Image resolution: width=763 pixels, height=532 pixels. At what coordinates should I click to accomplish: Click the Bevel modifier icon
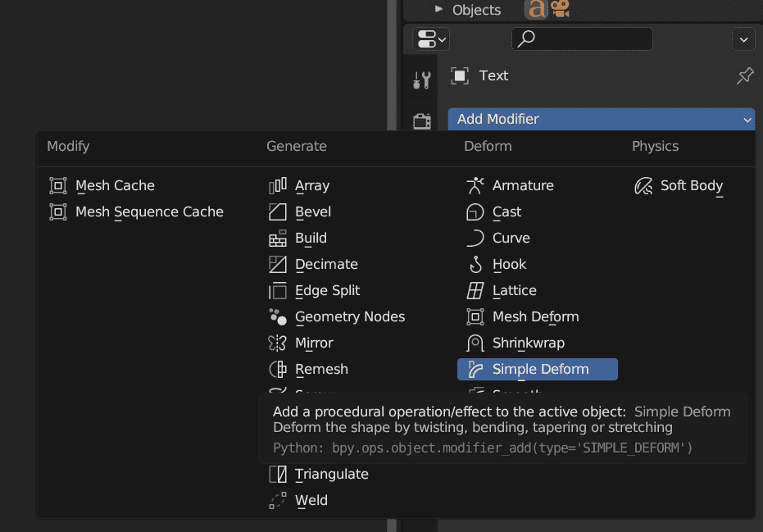[278, 211]
